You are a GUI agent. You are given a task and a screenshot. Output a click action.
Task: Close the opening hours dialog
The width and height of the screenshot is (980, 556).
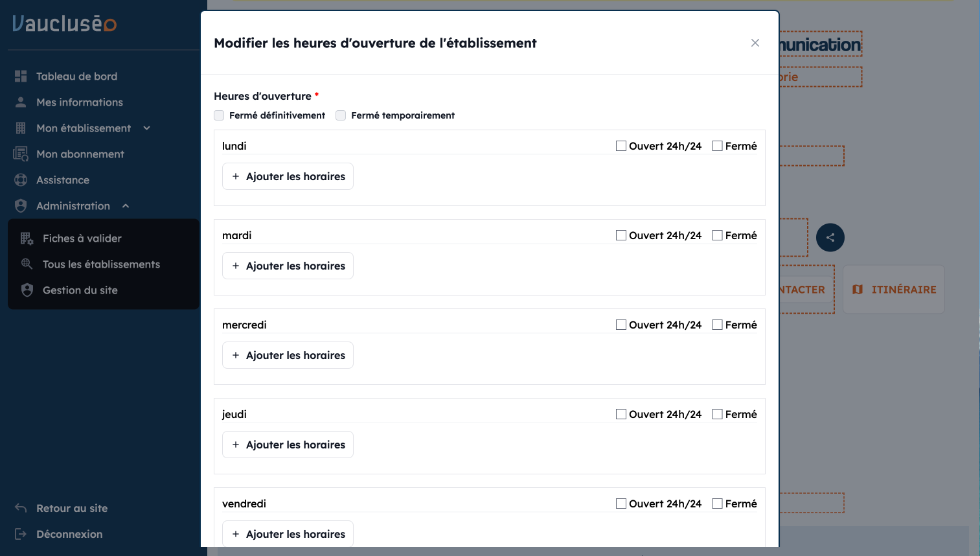pyautogui.click(x=755, y=43)
